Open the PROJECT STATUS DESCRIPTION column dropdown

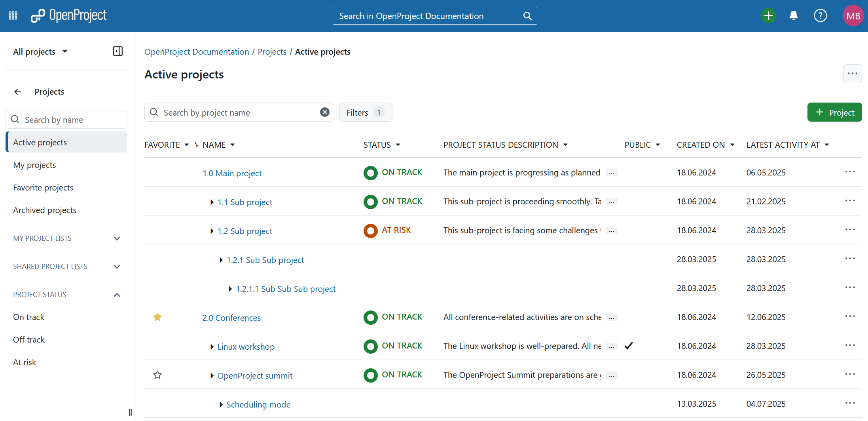point(565,145)
